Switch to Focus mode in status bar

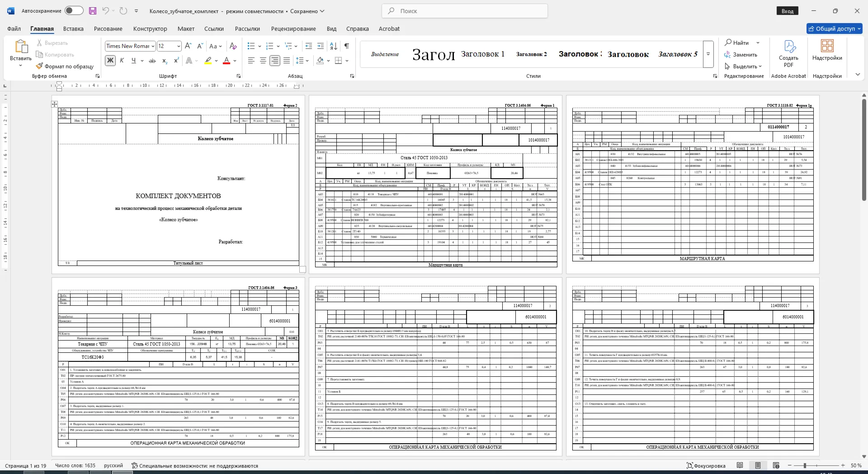point(706,465)
